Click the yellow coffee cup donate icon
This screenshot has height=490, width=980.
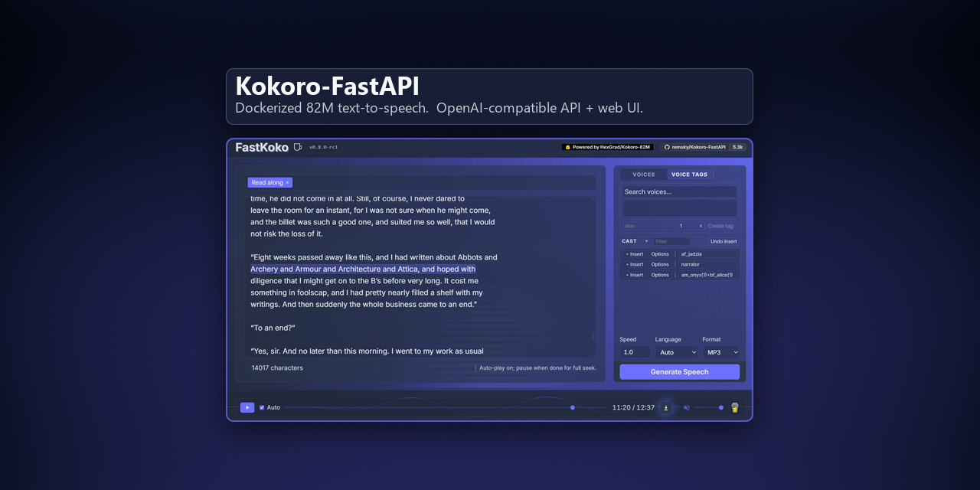735,407
